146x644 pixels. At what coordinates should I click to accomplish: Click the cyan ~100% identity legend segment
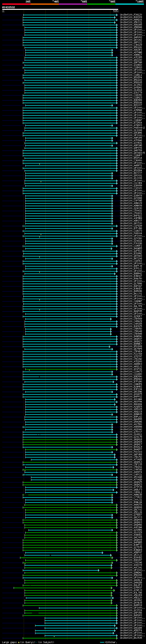pyautogui.click(x=130, y=4)
